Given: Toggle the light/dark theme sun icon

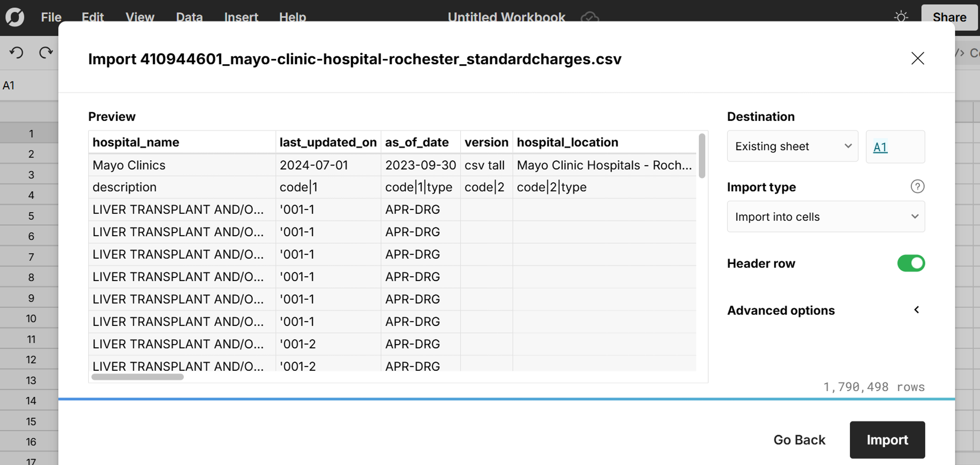Looking at the screenshot, I should coord(901,17).
